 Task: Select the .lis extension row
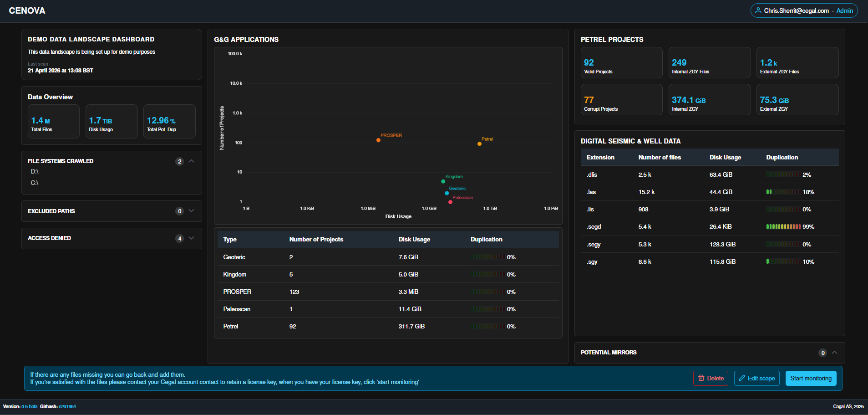[x=710, y=209]
